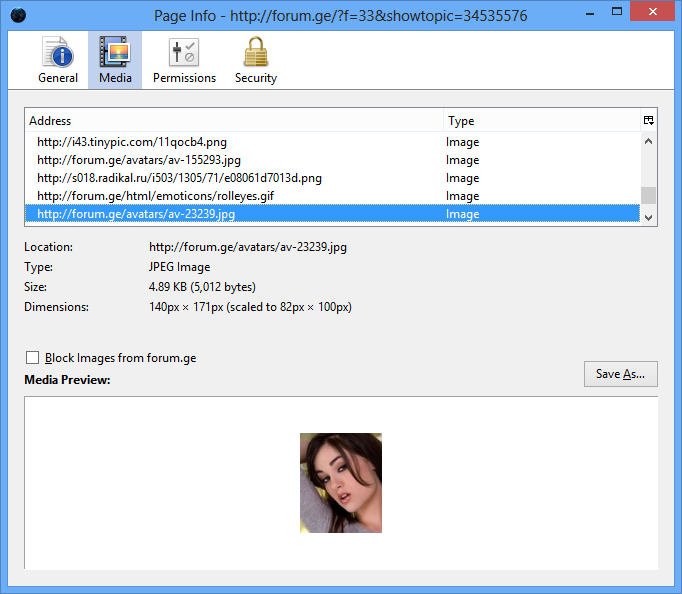Click scroll down arrow of media list

[x=649, y=217]
